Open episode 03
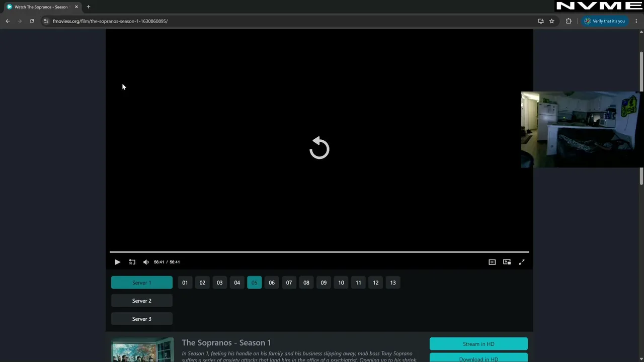The width and height of the screenshot is (644, 362). [220, 283]
